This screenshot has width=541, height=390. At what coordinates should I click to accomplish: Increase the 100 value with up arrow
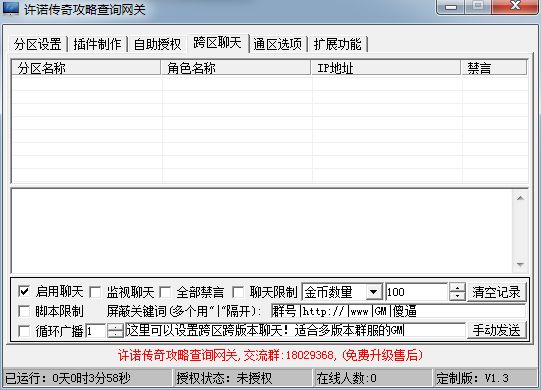pyautogui.click(x=458, y=288)
